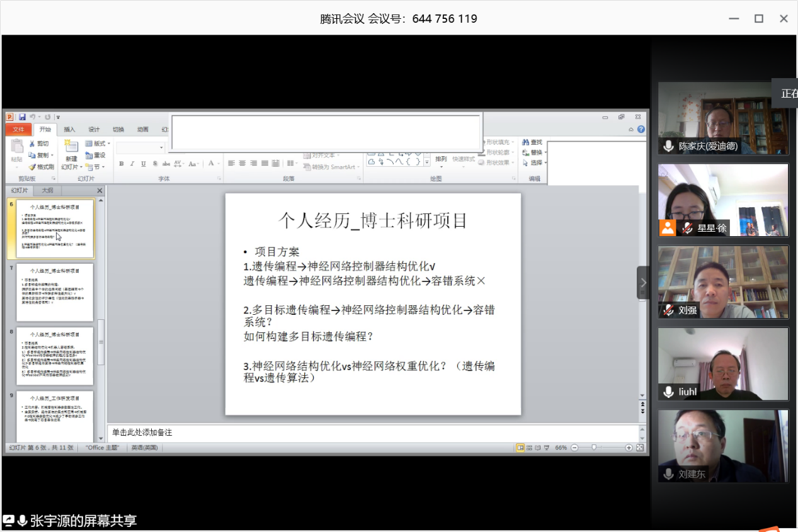Toggle bold formatting in font group
This screenshot has width=798, height=532.
click(x=122, y=164)
